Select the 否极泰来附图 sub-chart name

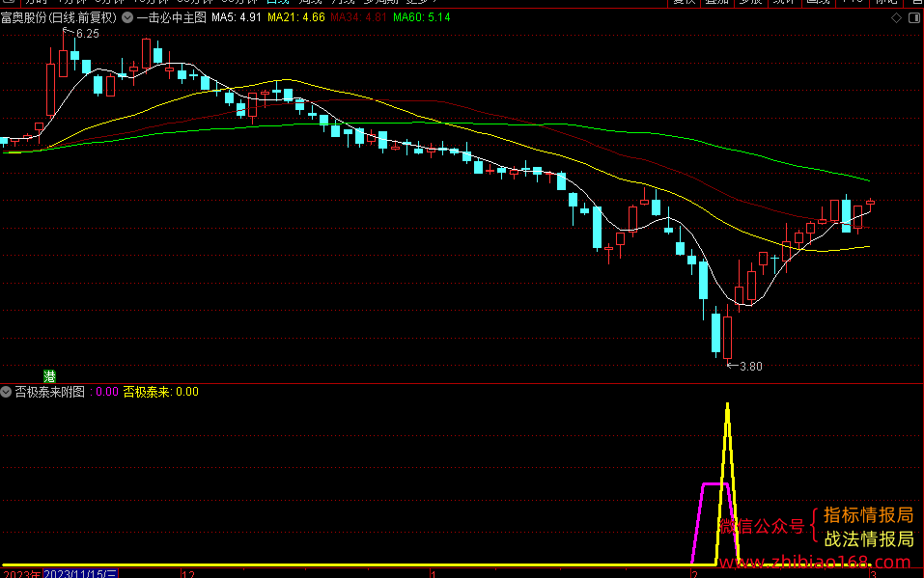click(49, 392)
